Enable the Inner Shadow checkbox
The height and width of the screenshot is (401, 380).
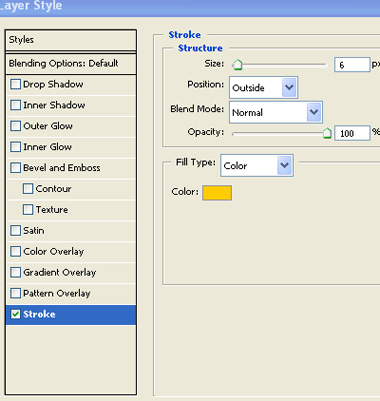coord(15,105)
